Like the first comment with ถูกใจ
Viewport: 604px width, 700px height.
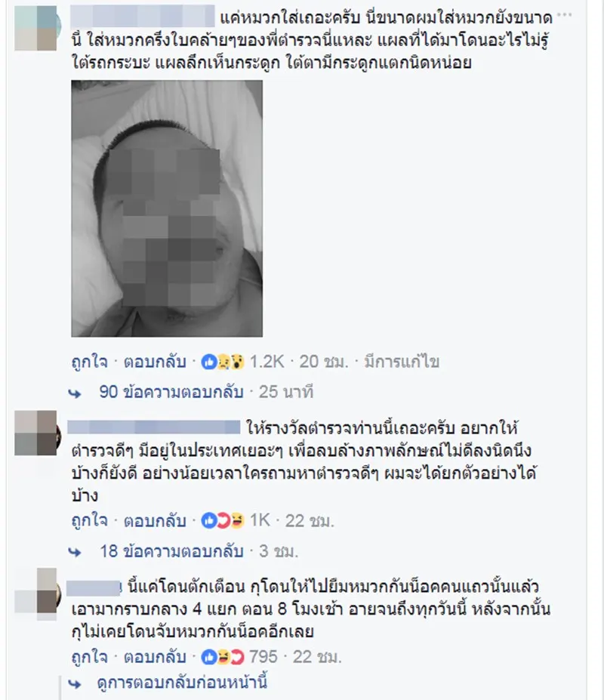tap(90, 361)
